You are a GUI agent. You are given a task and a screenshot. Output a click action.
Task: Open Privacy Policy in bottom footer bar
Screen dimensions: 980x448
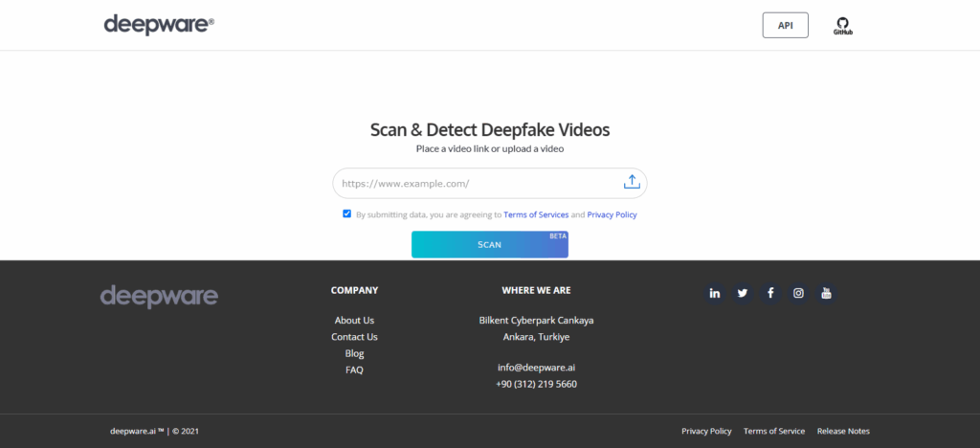coord(706,431)
